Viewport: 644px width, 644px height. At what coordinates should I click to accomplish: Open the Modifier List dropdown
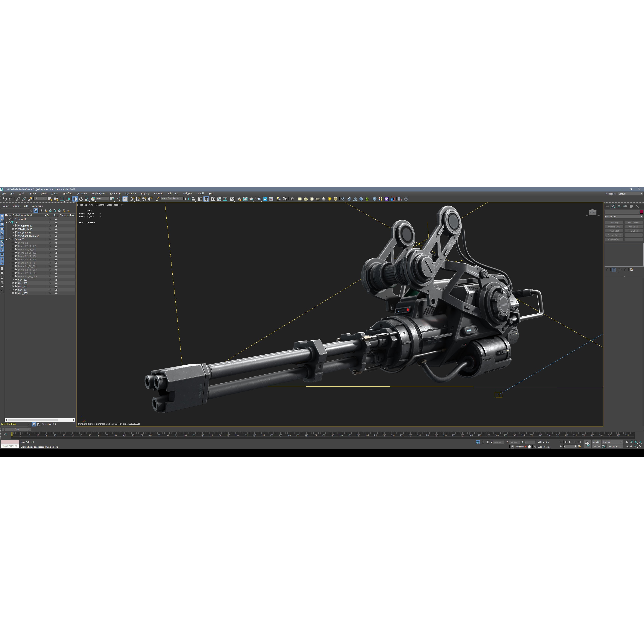(624, 217)
